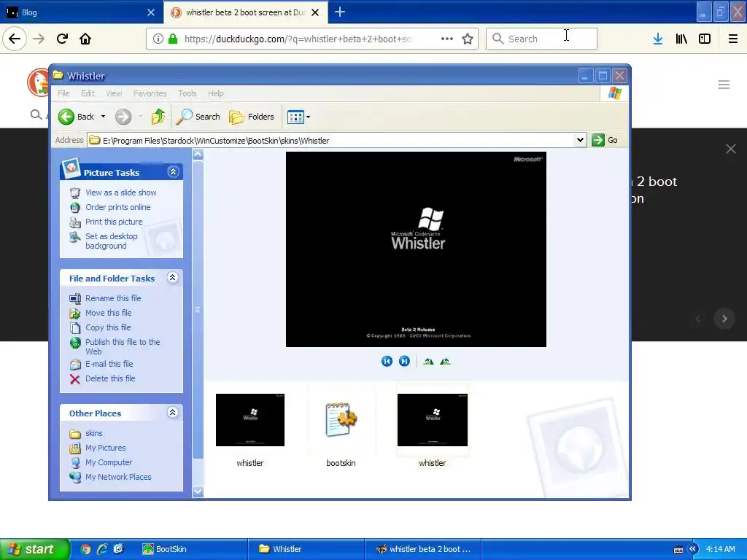The width and height of the screenshot is (747, 560).
Task: Click View as a slide show
Action: pos(121,192)
